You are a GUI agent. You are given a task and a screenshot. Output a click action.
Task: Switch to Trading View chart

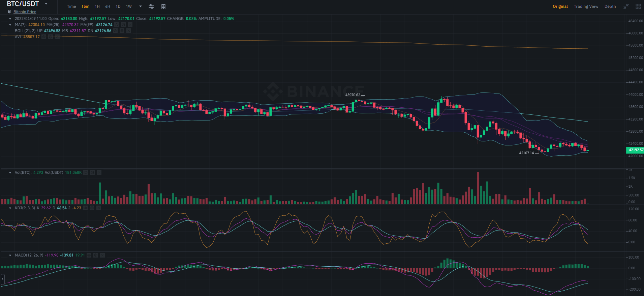tap(586, 6)
